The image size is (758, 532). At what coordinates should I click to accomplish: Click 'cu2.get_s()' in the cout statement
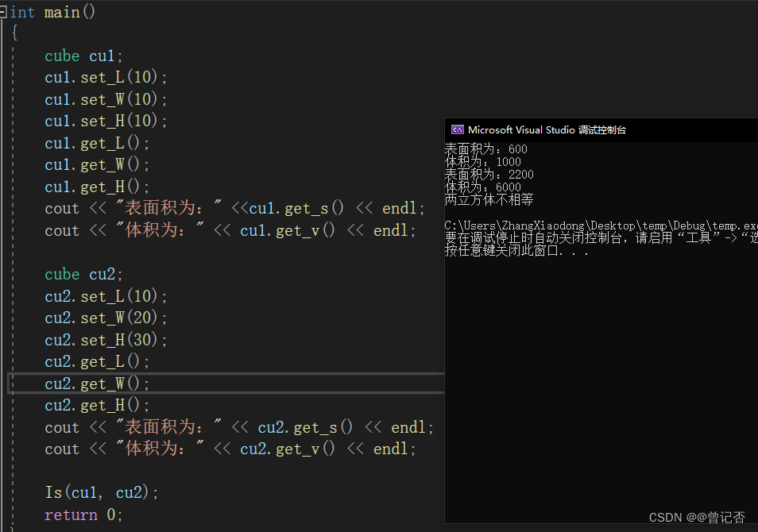coord(305,427)
